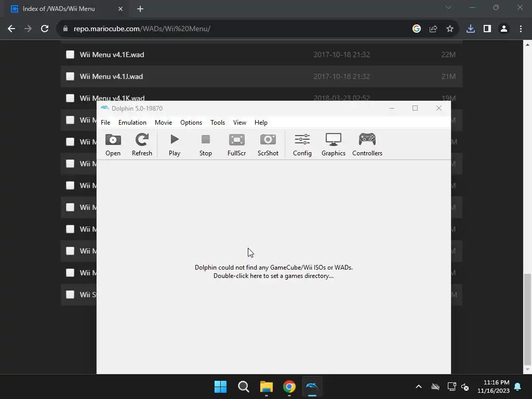Tick the last row's Wii S checkbox in Chrome
Screen dimensions: 532x399
70,295
